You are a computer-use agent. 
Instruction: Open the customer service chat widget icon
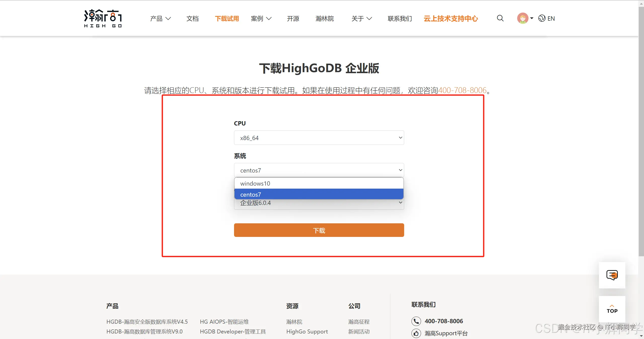[612, 275]
